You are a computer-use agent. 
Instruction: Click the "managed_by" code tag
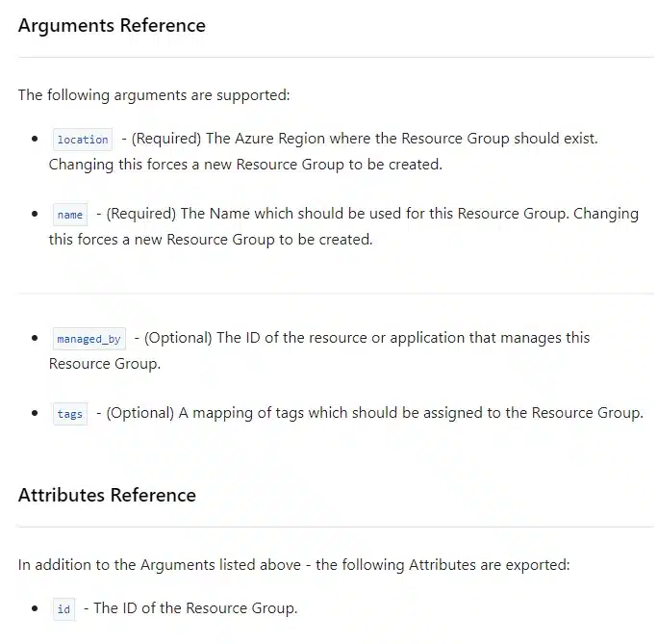point(89,339)
